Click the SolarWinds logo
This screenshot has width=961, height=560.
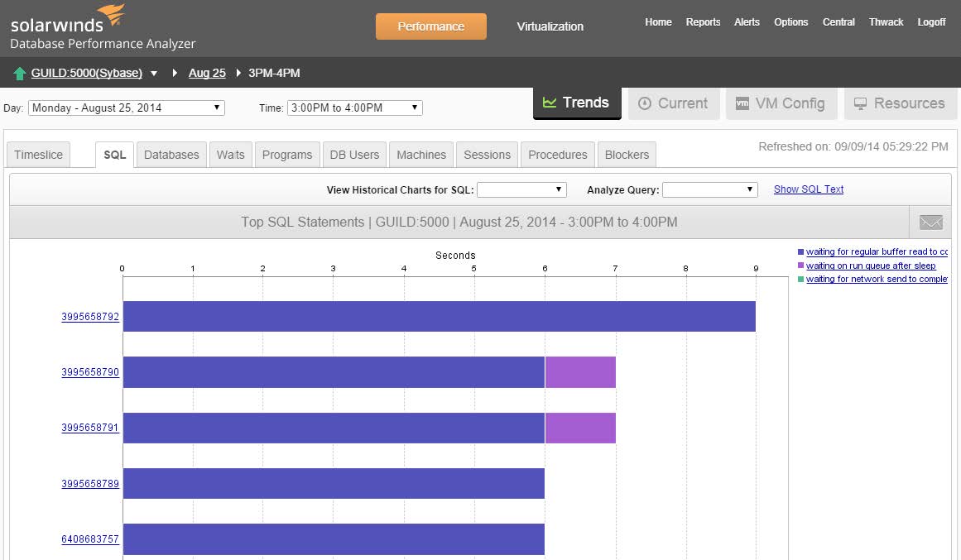pyautogui.click(x=68, y=18)
